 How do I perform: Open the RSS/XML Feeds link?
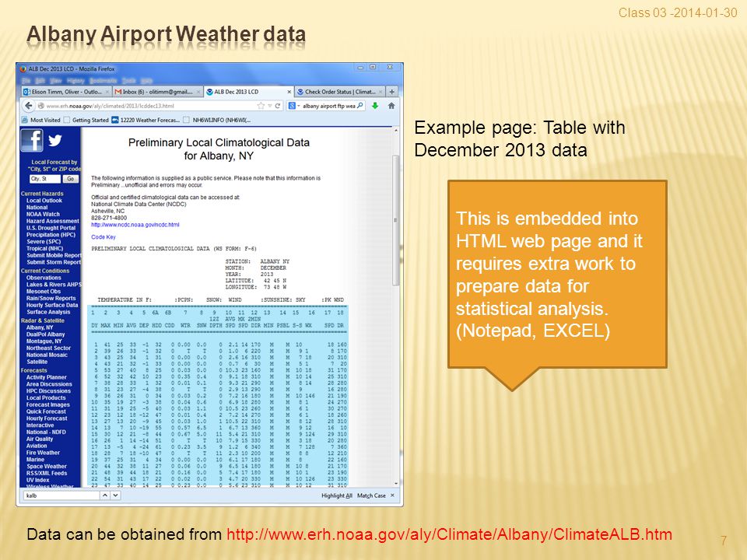pyautogui.click(x=47, y=474)
